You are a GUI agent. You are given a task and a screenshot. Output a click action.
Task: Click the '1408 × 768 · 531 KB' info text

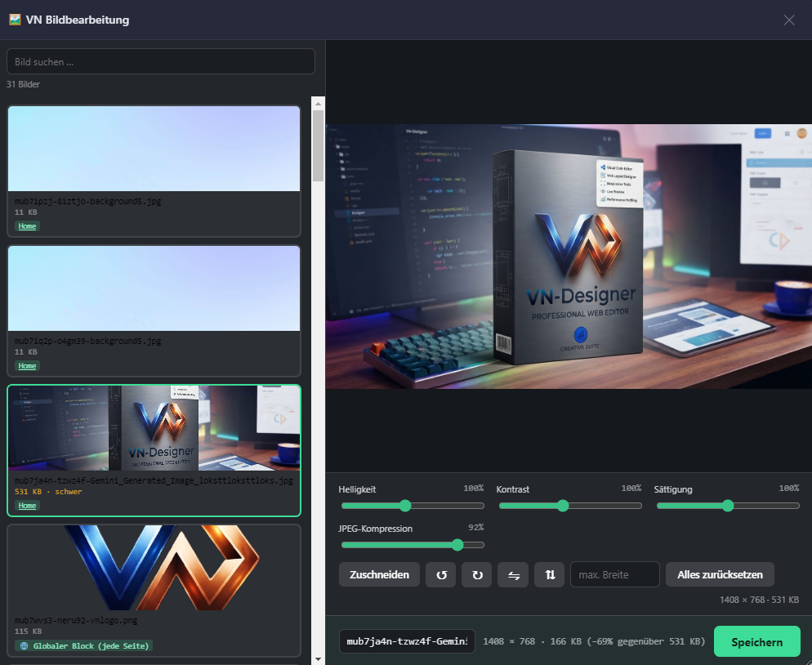tap(759, 600)
